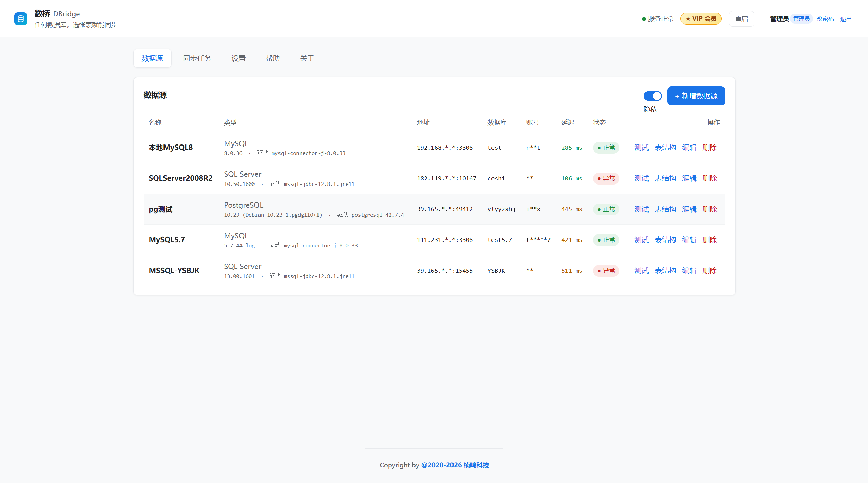Edit the MySQL5.7 data source
868x483 pixels.
[x=689, y=240]
